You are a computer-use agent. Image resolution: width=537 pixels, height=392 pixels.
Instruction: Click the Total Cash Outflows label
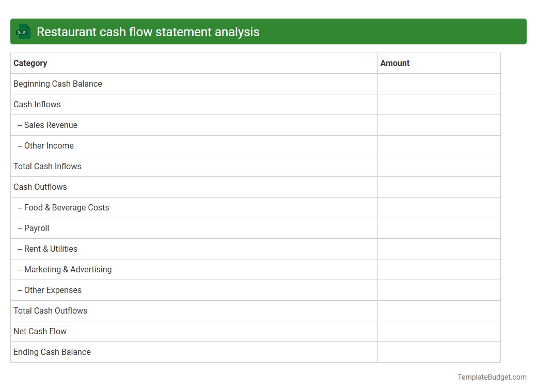tap(50, 311)
